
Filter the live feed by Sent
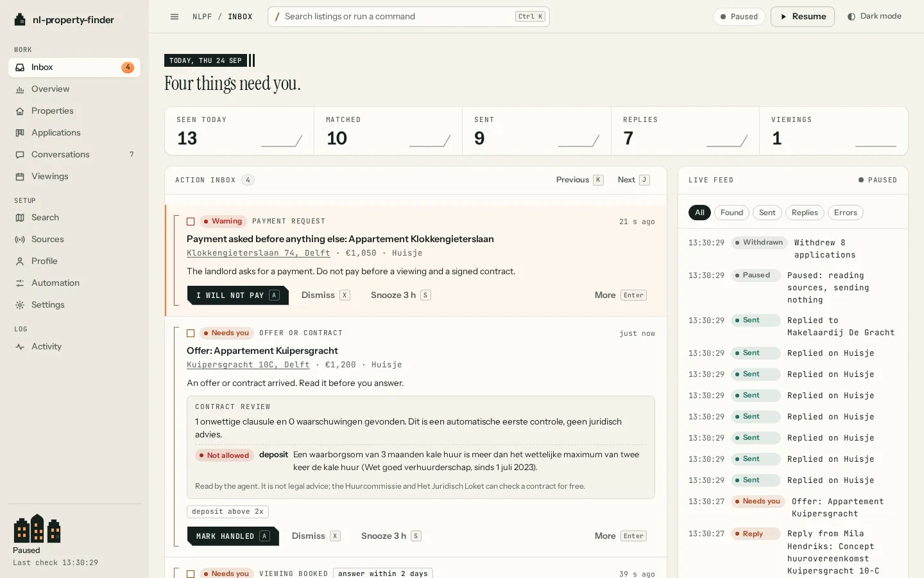767,213
